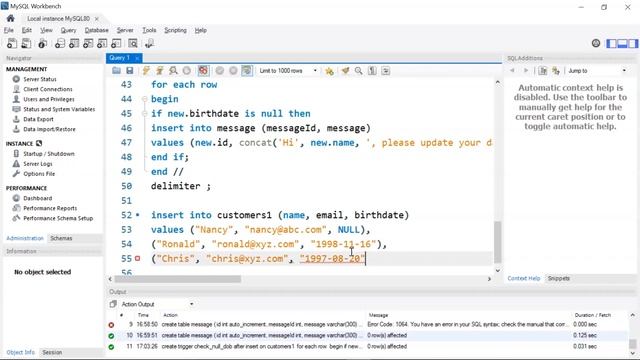Open Users and Privileges
The image size is (640, 360).
tap(49, 99)
